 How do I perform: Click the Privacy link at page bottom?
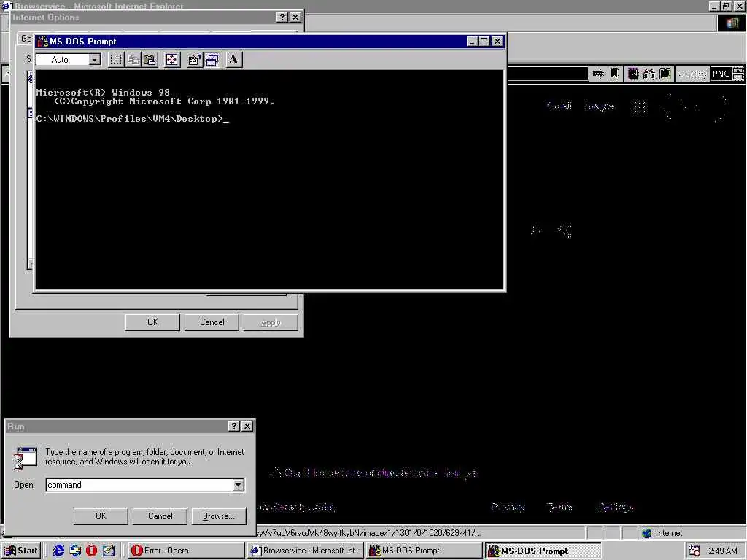[x=508, y=507]
